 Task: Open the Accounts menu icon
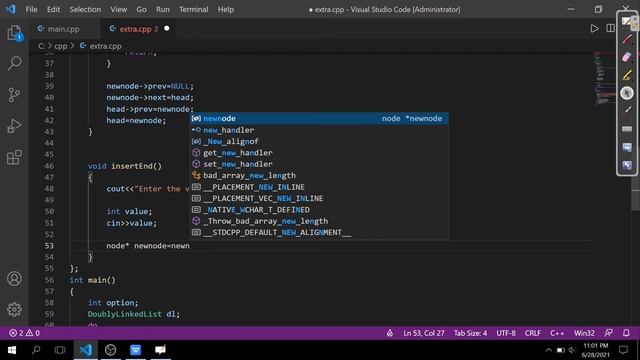pos(14,278)
